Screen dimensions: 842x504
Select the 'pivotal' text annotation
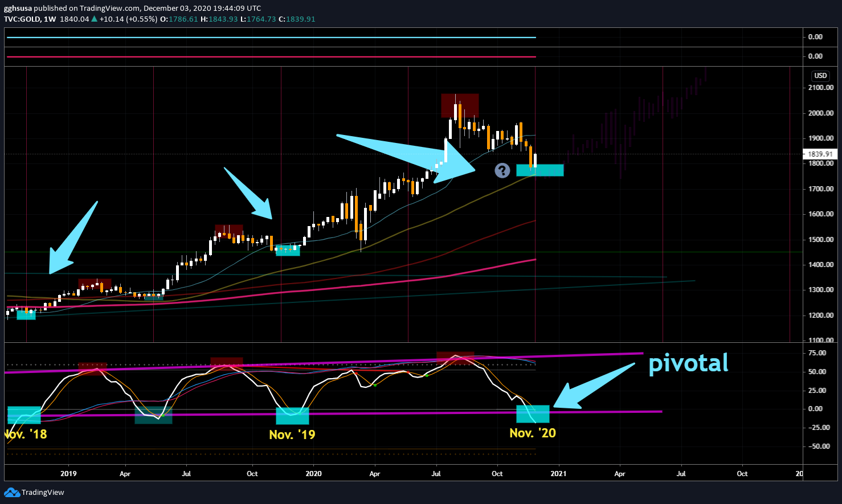pos(688,363)
